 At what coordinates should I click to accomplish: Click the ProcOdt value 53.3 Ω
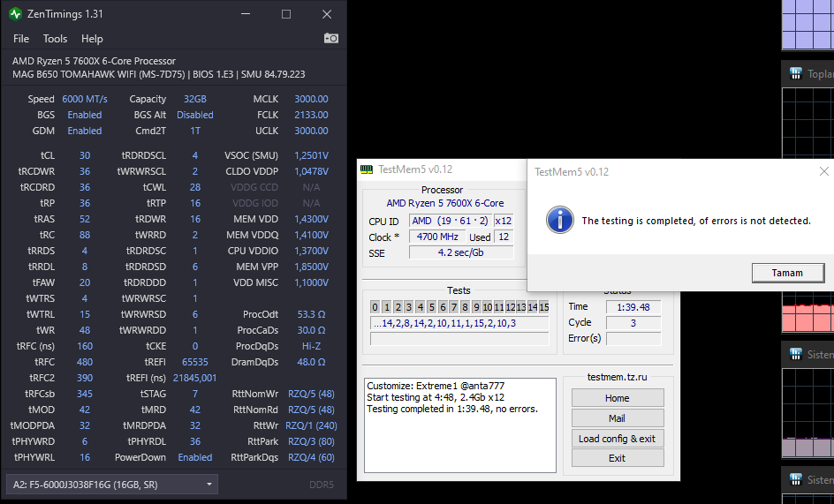[x=311, y=314]
